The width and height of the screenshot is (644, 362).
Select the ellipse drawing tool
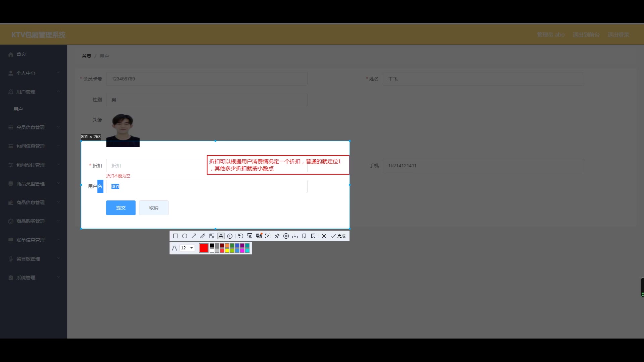click(184, 236)
